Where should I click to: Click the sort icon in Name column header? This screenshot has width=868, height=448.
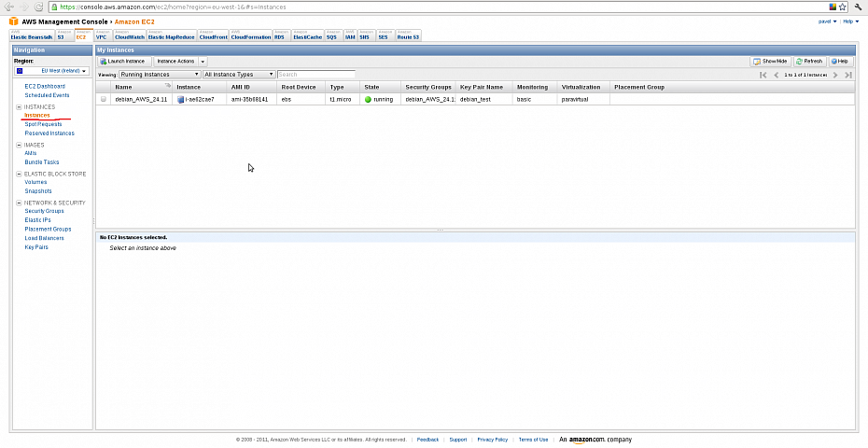click(168, 86)
